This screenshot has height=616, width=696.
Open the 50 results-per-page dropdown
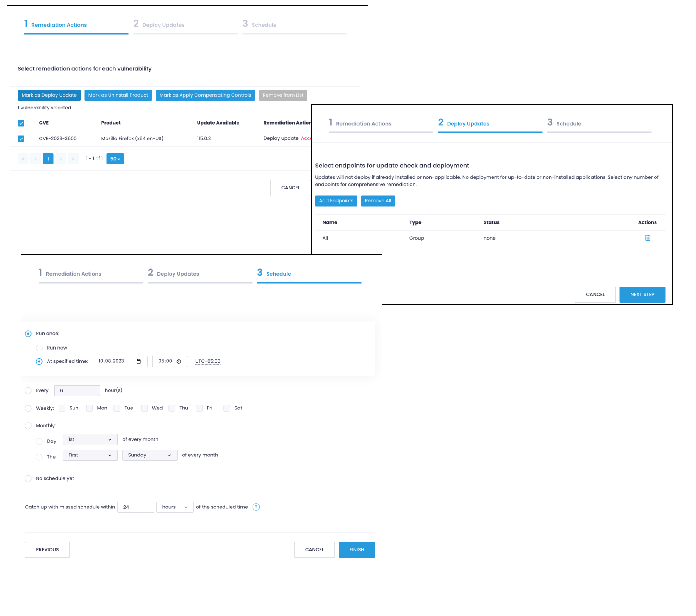(x=115, y=159)
